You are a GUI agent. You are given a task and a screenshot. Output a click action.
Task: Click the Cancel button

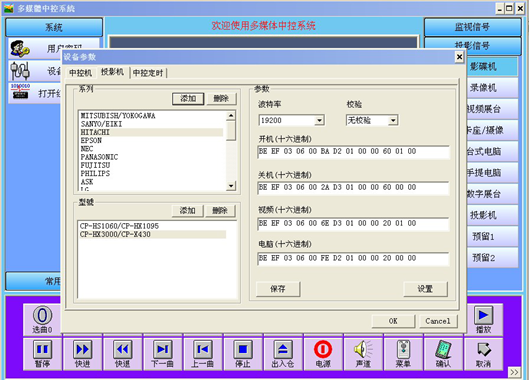click(x=438, y=321)
